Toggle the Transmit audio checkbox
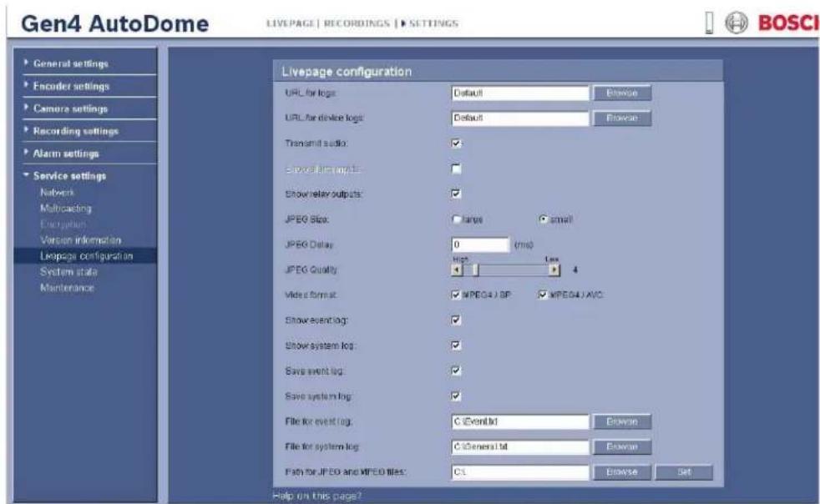The image size is (820, 504). 456,144
